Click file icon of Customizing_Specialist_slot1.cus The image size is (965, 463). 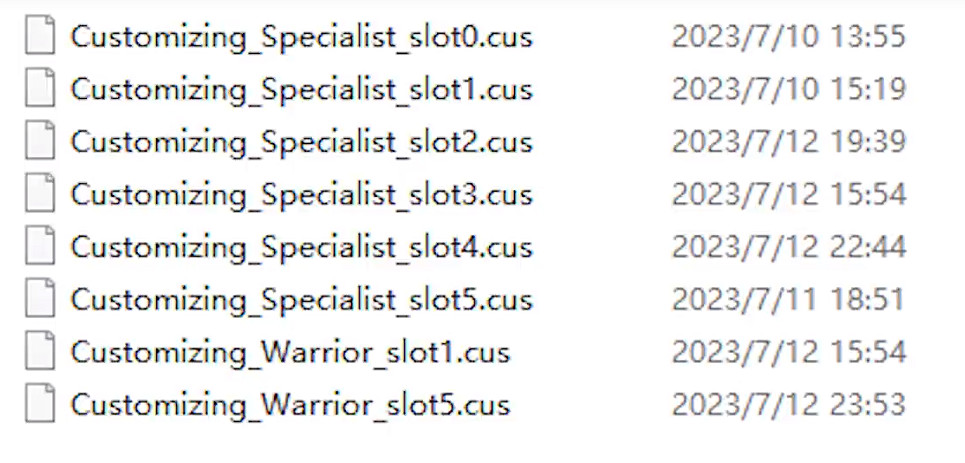pyautogui.click(x=40, y=88)
